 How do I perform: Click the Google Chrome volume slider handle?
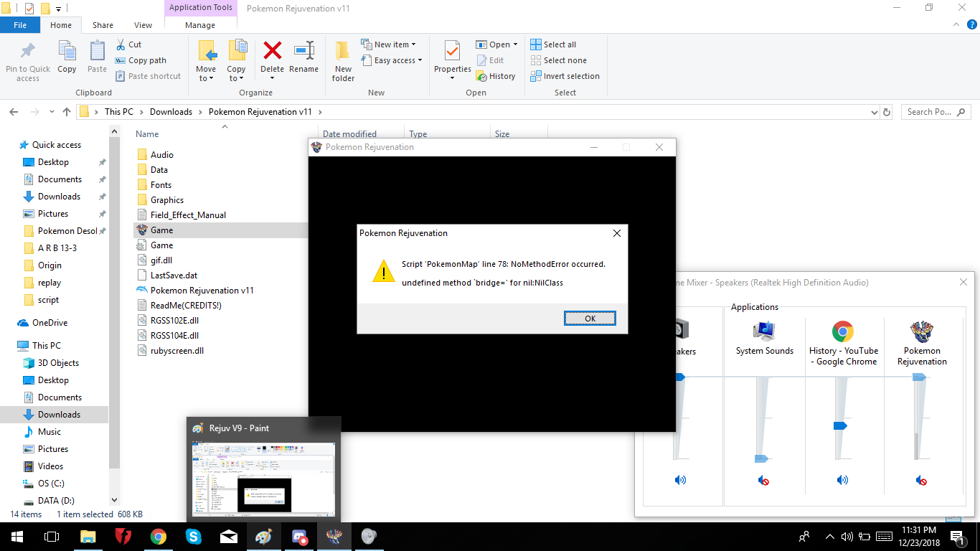(841, 425)
